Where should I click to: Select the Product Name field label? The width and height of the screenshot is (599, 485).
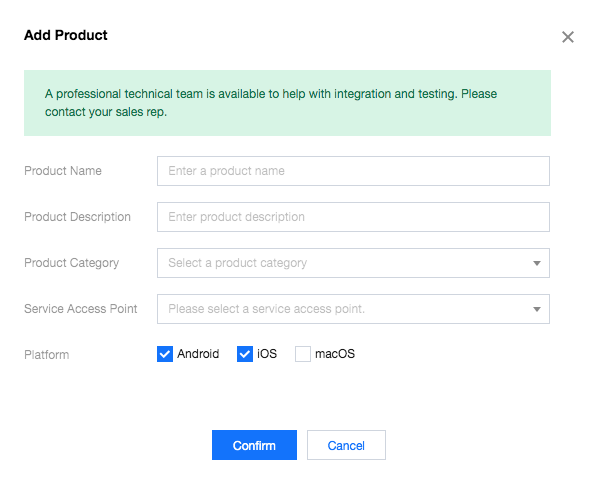pos(63,171)
